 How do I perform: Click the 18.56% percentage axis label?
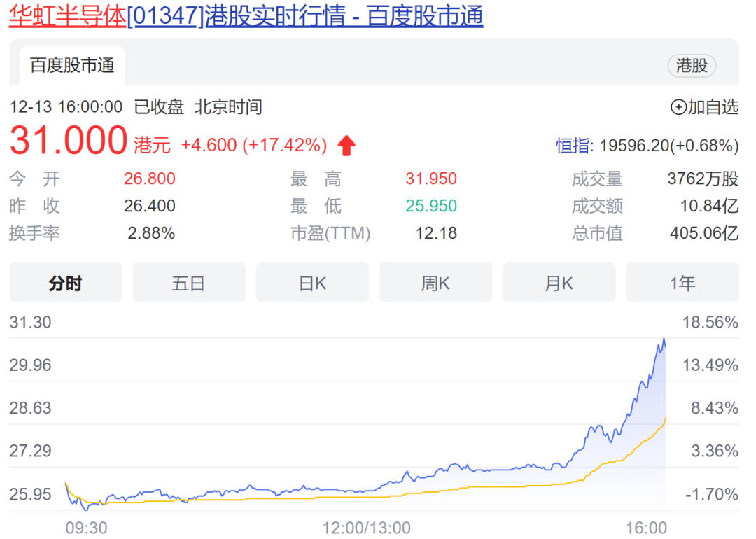coord(710,322)
